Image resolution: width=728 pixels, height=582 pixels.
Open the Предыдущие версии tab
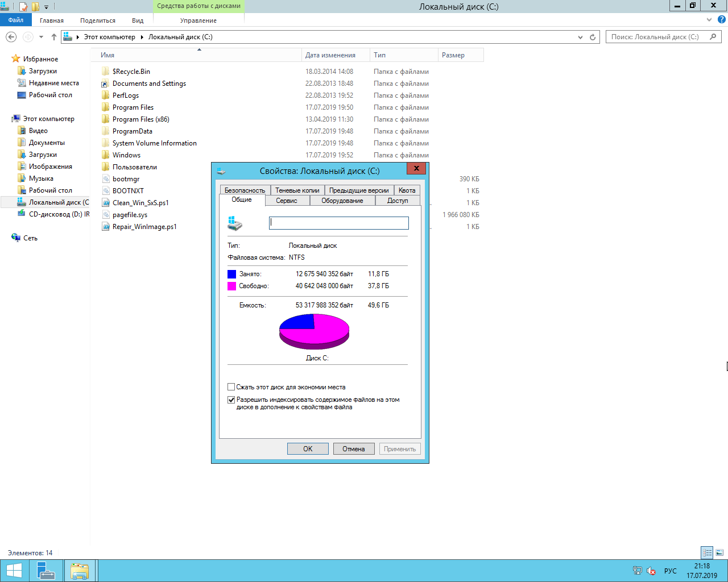point(359,190)
